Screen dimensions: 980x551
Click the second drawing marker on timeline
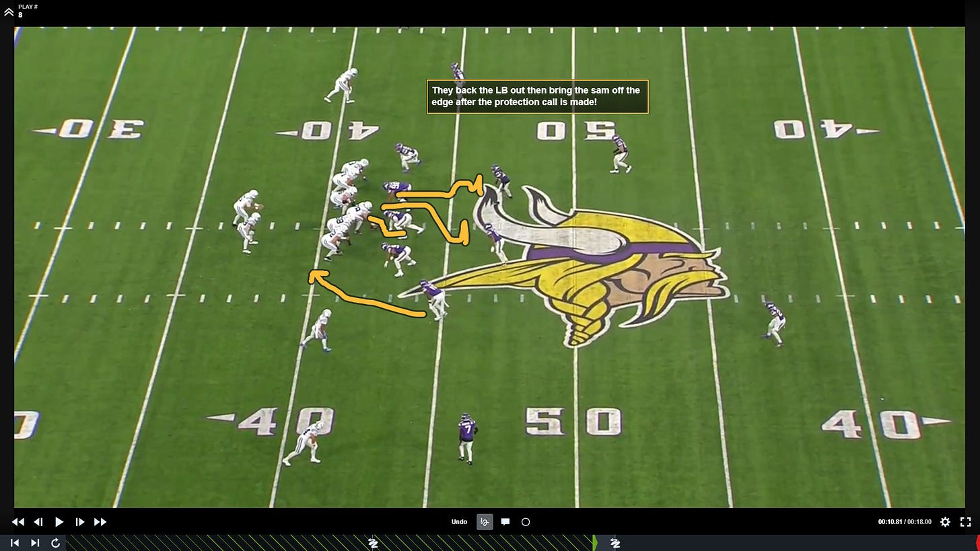point(615,544)
